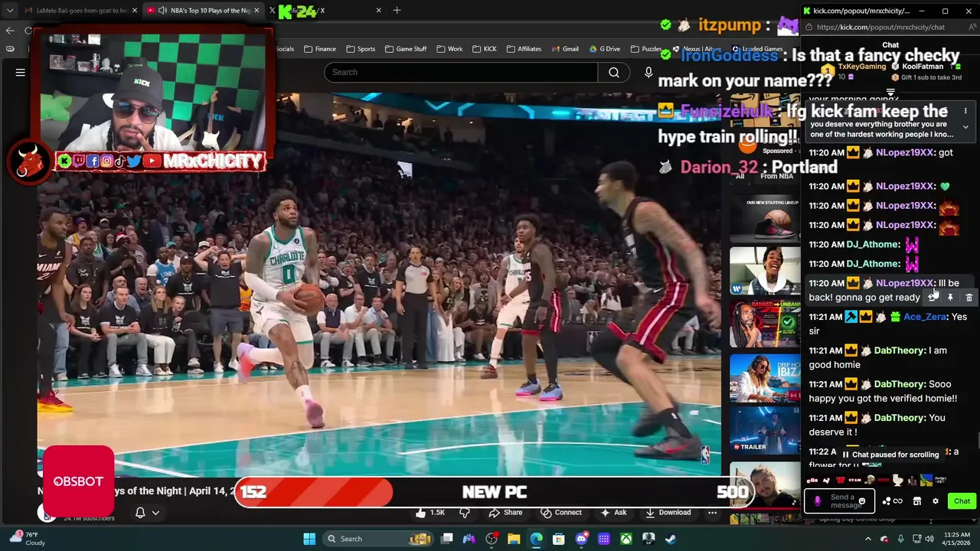
Task: Click the Kick chat popout address bar
Action: (880, 27)
